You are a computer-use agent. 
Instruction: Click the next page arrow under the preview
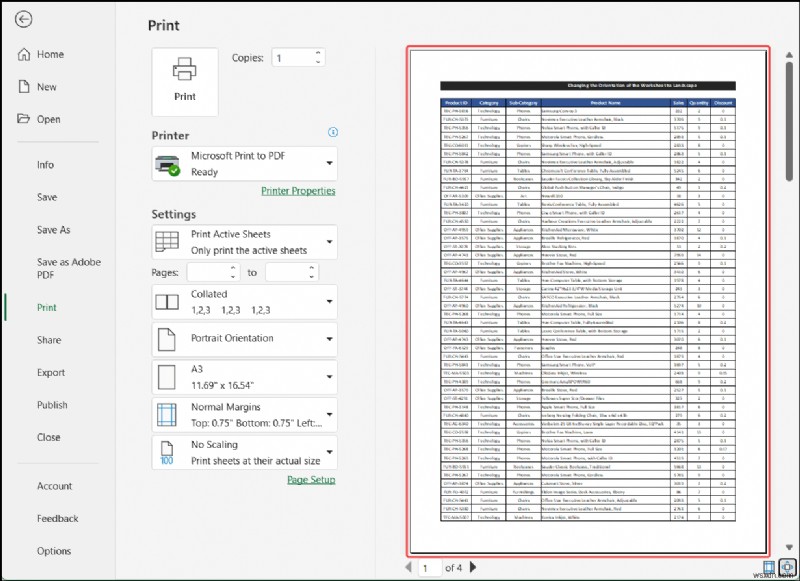tap(471, 567)
